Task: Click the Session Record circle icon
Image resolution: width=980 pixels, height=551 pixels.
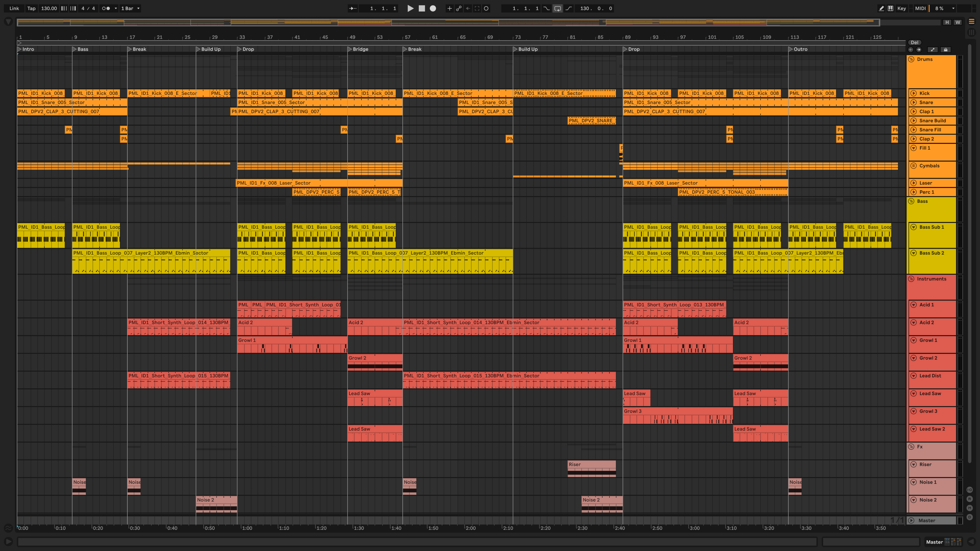Action: [486, 8]
